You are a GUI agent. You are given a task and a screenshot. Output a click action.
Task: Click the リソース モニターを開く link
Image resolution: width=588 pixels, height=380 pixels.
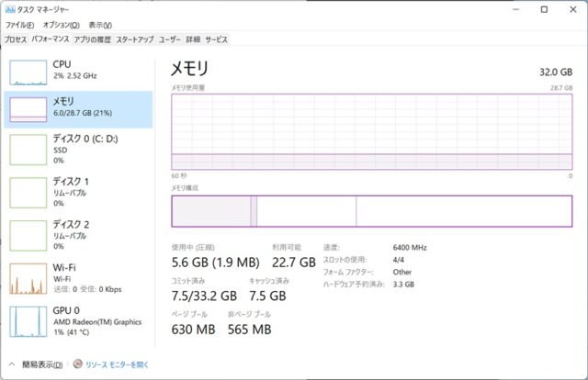(x=116, y=364)
